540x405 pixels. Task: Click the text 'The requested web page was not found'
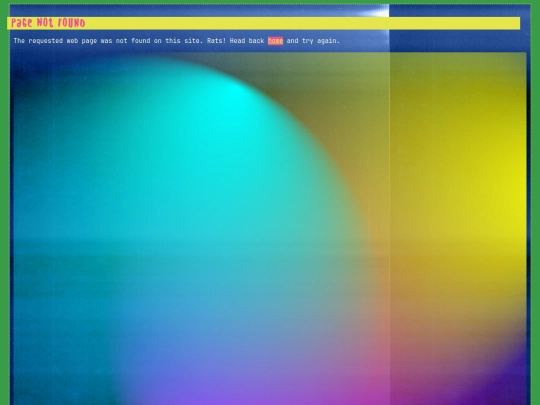tap(82, 41)
